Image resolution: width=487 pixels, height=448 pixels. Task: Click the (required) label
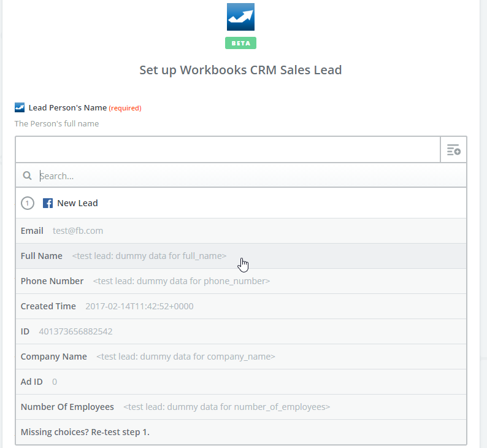coord(125,108)
